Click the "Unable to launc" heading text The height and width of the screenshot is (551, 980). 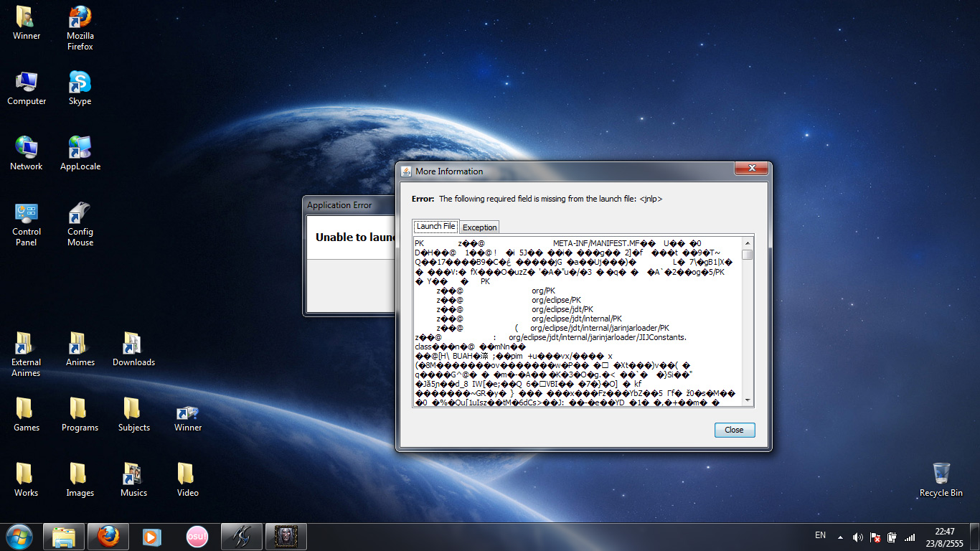click(356, 237)
